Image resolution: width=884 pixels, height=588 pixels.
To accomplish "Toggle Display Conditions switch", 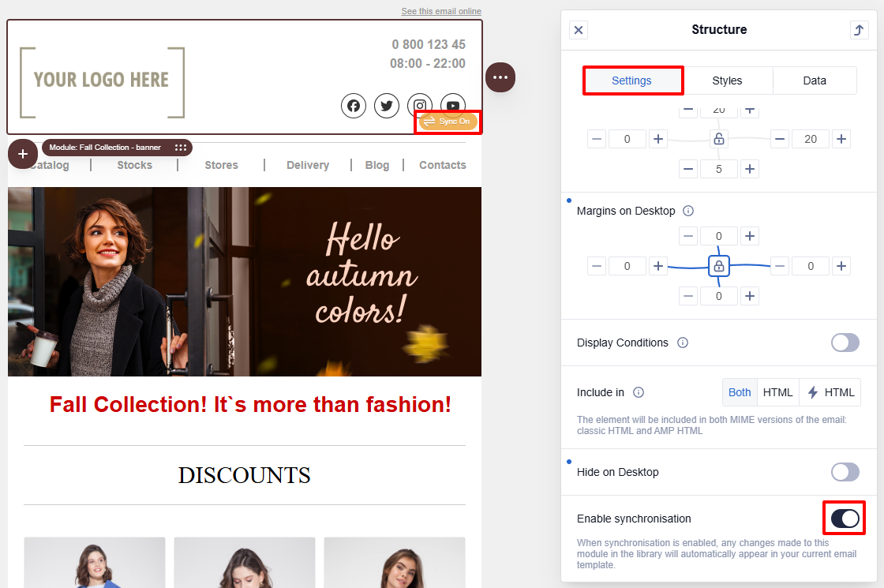I will tap(845, 343).
